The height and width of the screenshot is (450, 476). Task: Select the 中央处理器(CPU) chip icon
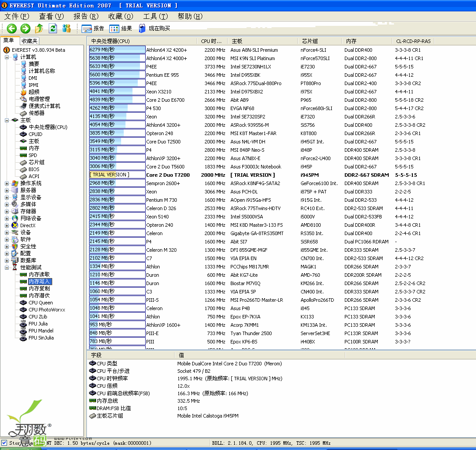23,127
